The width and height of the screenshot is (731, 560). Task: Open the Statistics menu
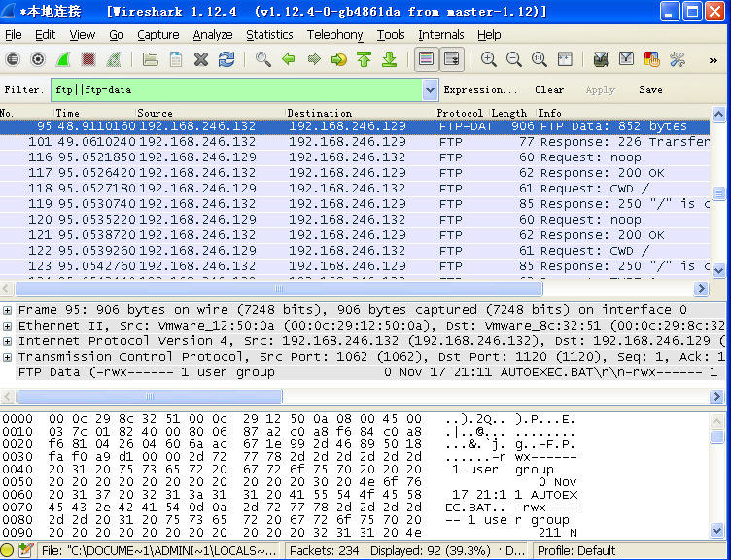point(269,35)
